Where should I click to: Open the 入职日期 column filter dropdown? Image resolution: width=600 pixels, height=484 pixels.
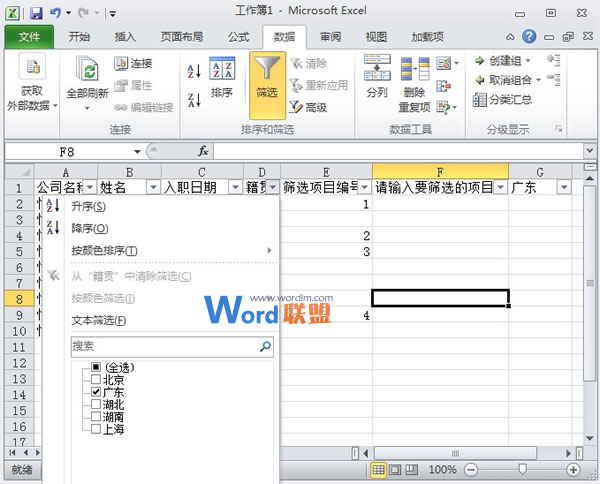click(x=235, y=187)
